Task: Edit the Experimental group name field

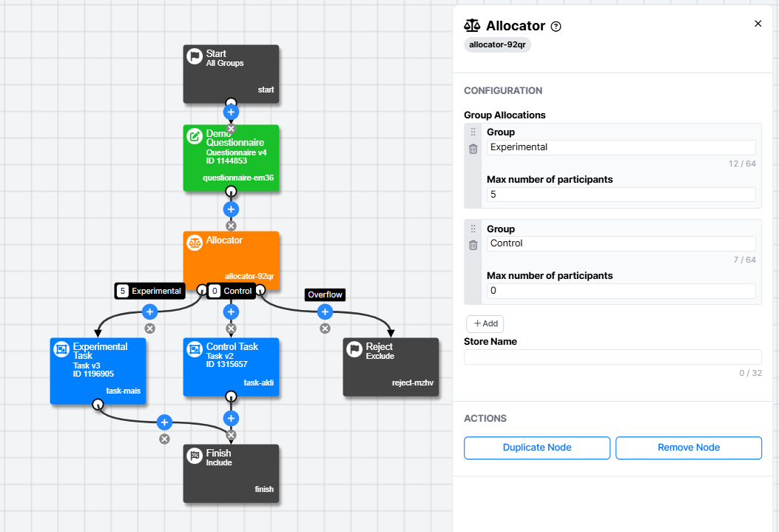Action: pos(621,147)
